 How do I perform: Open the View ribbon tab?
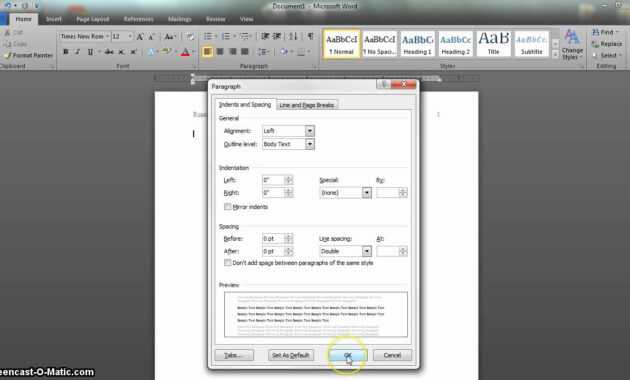[246, 19]
